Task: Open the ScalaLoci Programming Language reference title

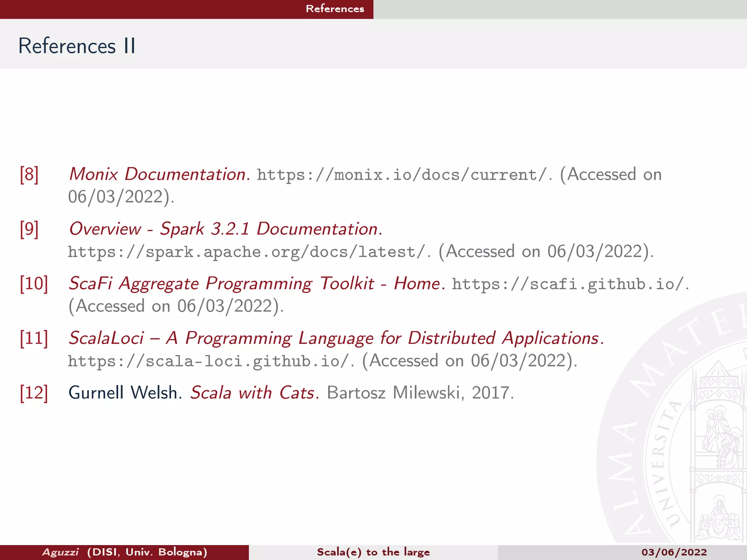Action: pyautogui.click(x=334, y=338)
